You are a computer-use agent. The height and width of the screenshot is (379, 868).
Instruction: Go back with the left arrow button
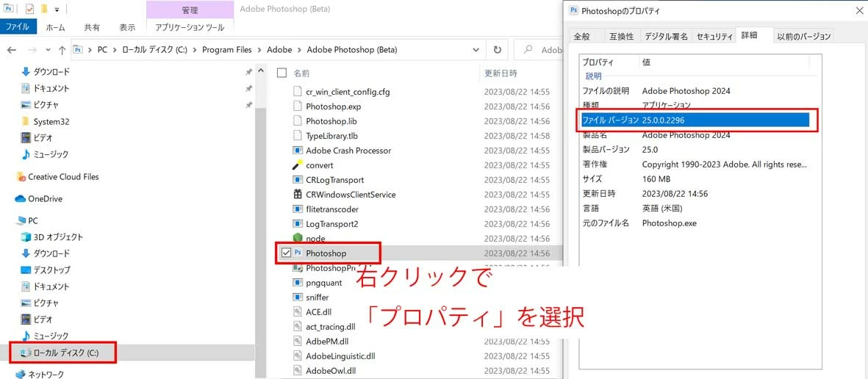click(x=11, y=50)
